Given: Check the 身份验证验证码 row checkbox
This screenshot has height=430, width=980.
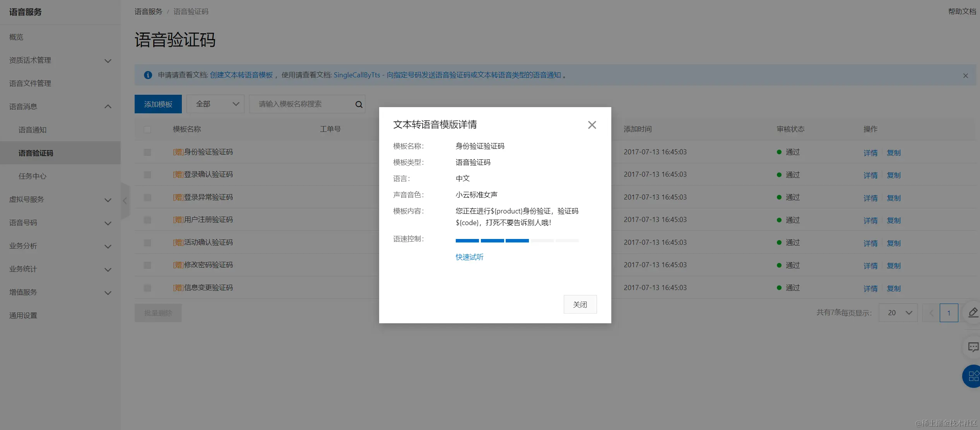Looking at the screenshot, I should click(x=147, y=152).
